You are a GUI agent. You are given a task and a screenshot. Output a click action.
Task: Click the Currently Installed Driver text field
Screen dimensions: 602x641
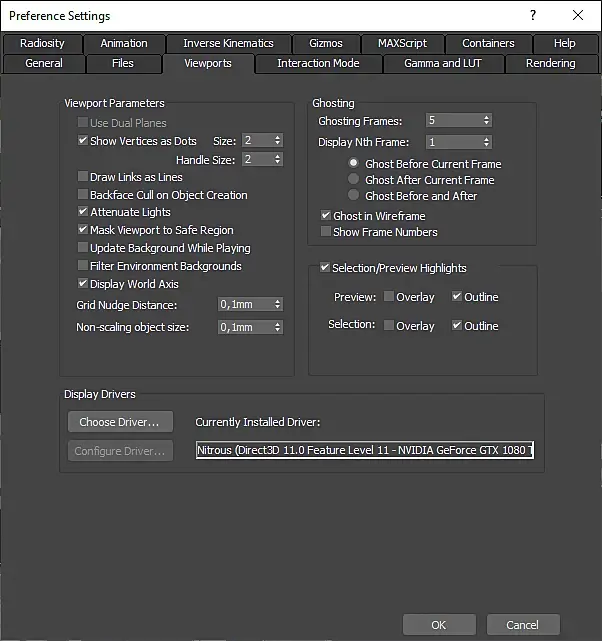(x=365, y=450)
